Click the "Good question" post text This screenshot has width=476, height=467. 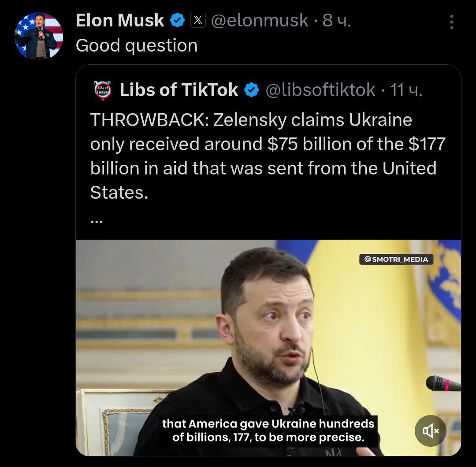[x=137, y=45]
